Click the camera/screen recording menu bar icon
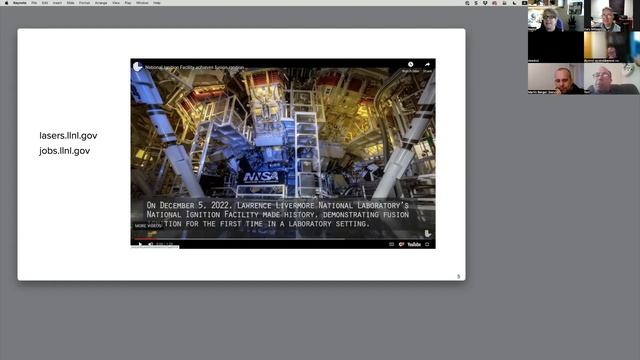640x360 pixels. point(524,3)
